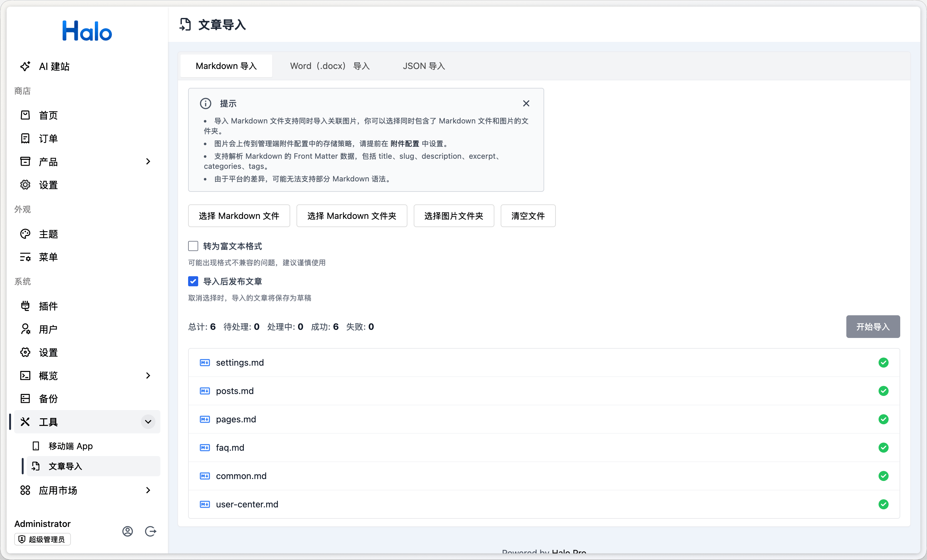Viewport: 927px width, 560px height.
Task: Click the user profile icon beside Administrator
Action: (128, 531)
